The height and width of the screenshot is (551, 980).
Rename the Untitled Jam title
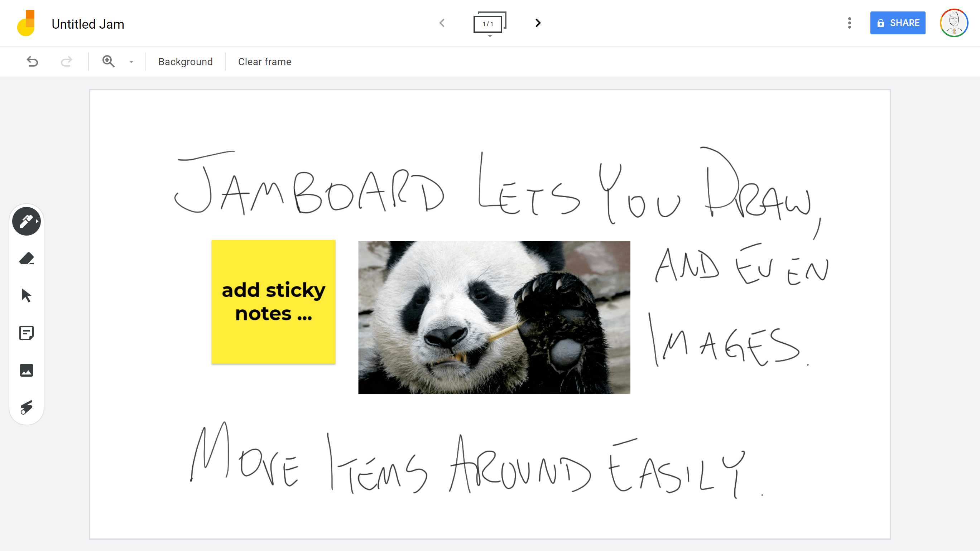tap(88, 24)
